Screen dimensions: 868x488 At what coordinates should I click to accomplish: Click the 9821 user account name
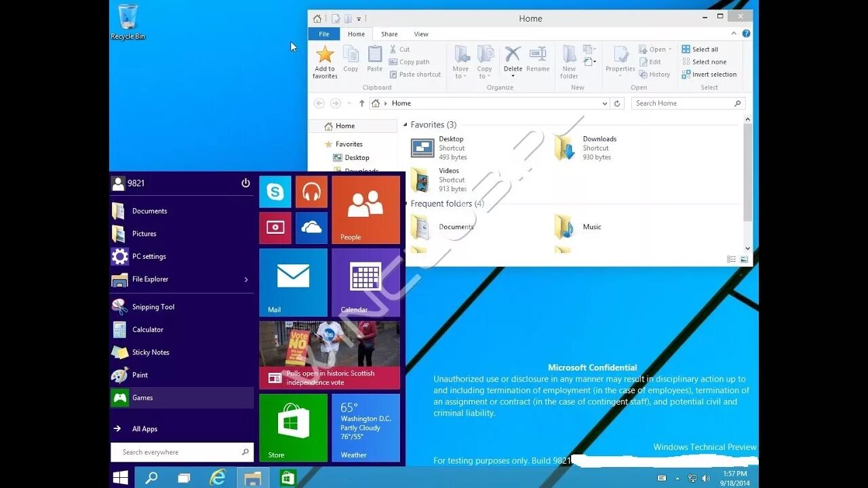(x=136, y=183)
